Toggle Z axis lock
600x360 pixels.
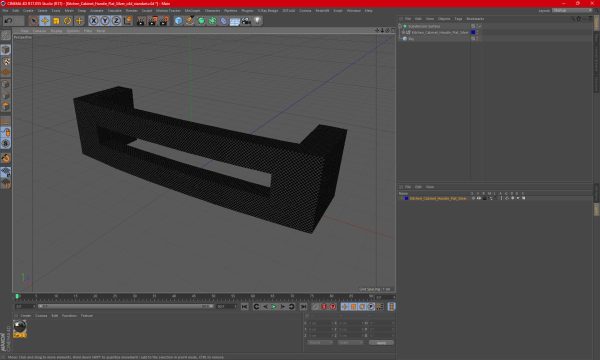click(116, 21)
